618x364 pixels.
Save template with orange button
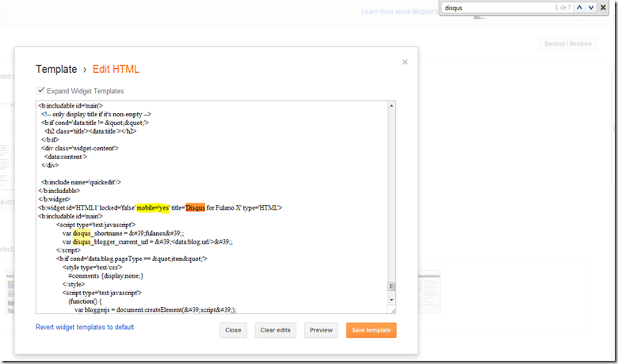click(x=372, y=330)
